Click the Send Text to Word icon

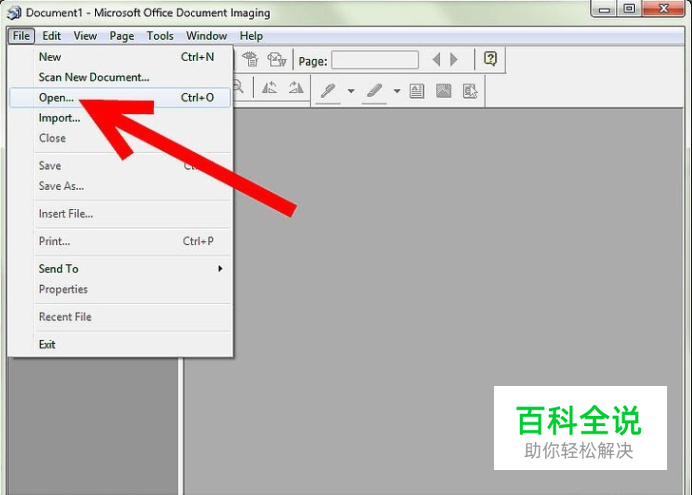click(277, 59)
